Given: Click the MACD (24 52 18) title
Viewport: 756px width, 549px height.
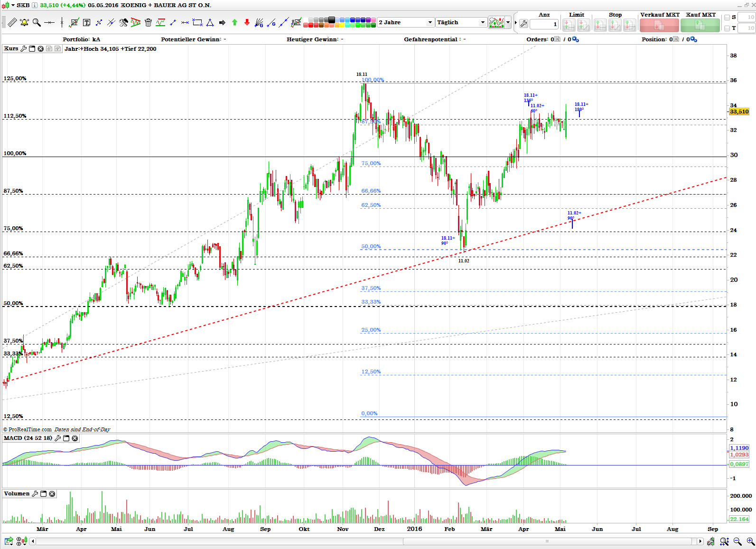Looking at the screenshot, I should point(28,438).
